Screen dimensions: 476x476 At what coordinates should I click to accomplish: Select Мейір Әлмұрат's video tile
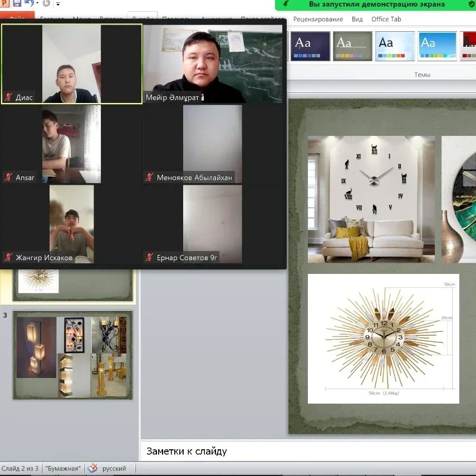click(213, 64)
